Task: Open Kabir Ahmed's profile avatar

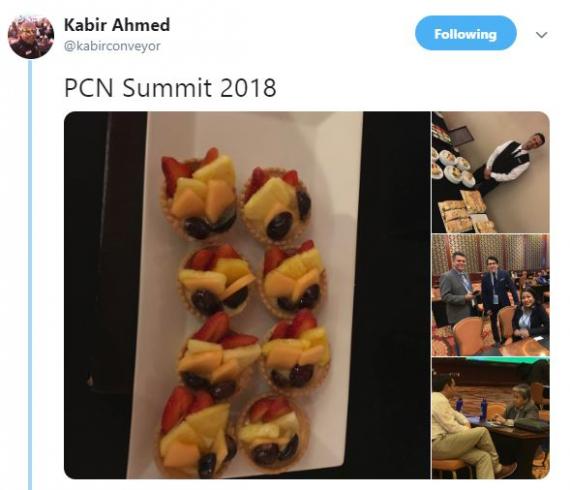Action: (31, 36)
